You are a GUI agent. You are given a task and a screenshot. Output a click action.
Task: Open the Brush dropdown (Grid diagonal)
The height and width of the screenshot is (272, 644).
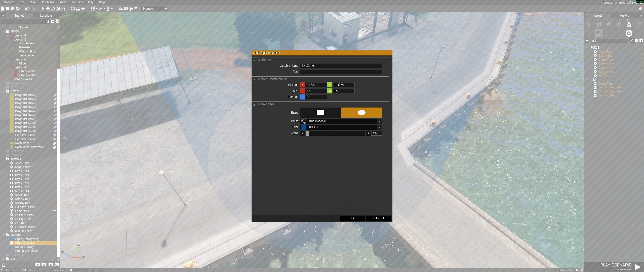(341, 121)
